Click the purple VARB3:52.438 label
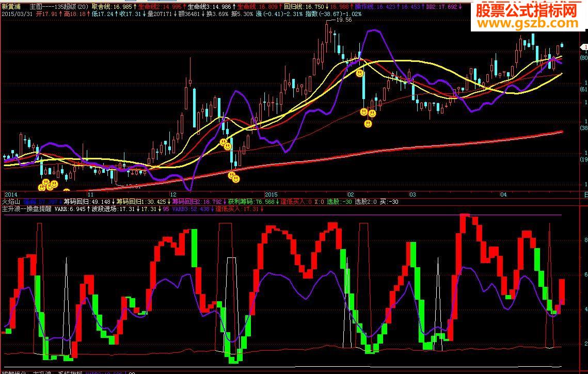This screenshot has height=374, width=588. tap(190, 209)
